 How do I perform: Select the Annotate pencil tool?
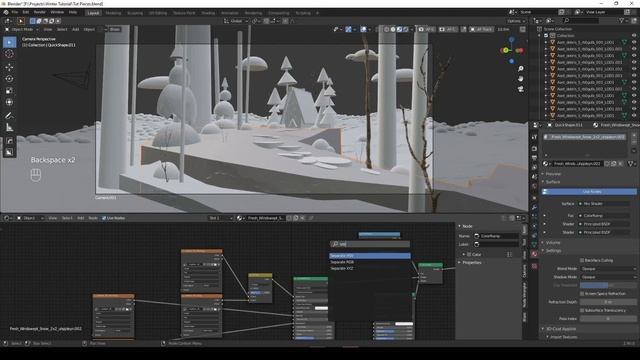click(x=9, y=116)
